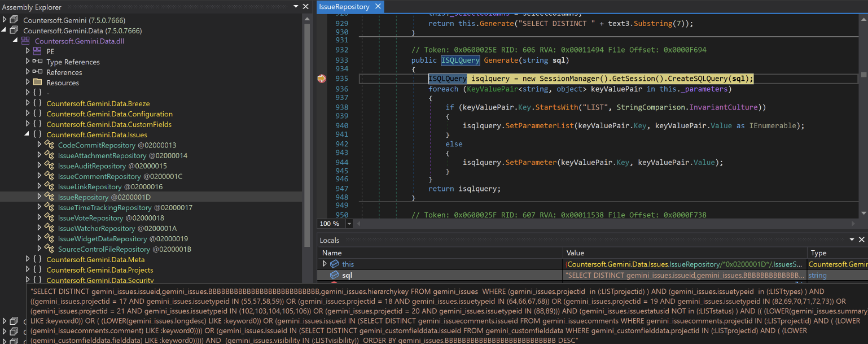Click the Countersoft.Gemini assembly icon

coord(14,20)
